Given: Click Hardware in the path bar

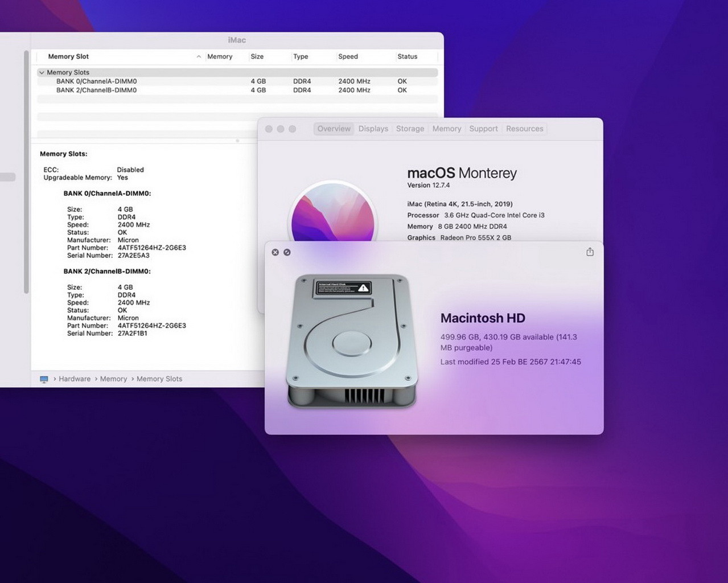Looking at the screenshot, I should pyautogui.click(x=75, y=379).
